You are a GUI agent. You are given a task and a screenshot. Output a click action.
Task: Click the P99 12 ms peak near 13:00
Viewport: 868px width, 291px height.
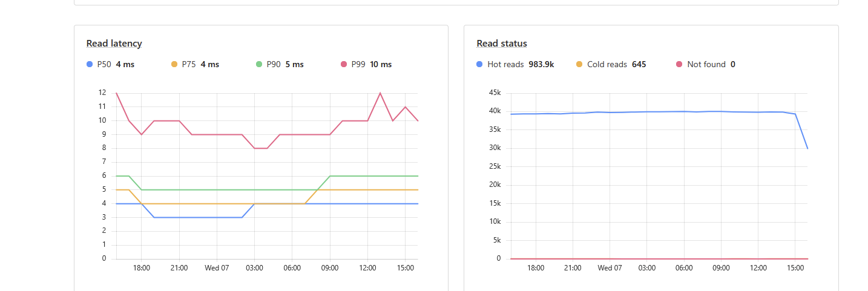(x=380, y=93)
